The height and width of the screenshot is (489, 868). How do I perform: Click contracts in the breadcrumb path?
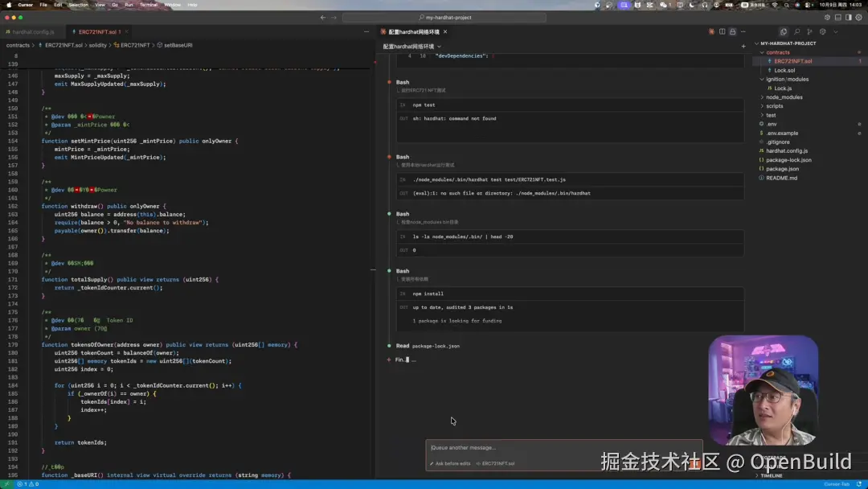pyautogui.click(x=18, y=45)
